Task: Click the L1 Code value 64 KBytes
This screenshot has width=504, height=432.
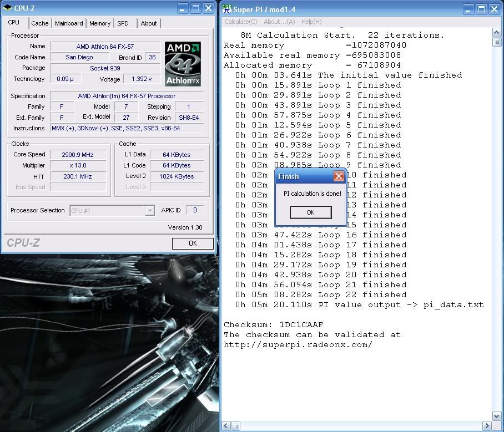Action: point(177,165)
